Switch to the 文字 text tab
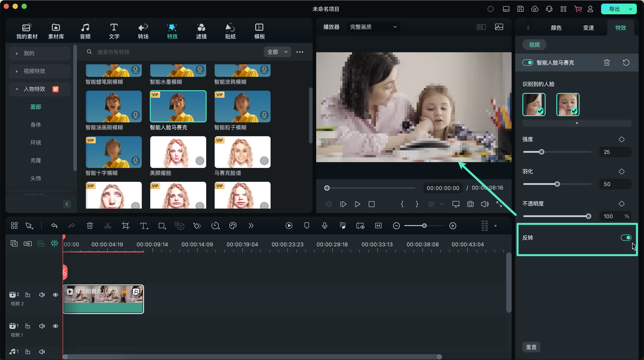 coord(114,31)
